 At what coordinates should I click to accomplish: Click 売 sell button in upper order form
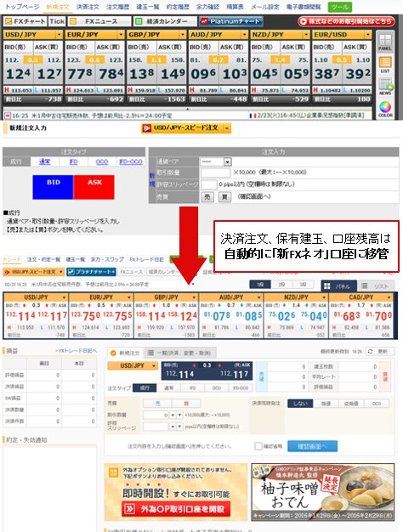(x=207, y=197)
